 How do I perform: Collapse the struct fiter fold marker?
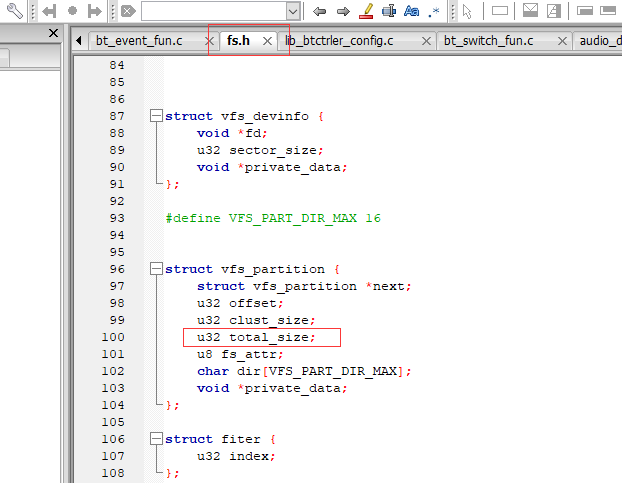point(156,439)
